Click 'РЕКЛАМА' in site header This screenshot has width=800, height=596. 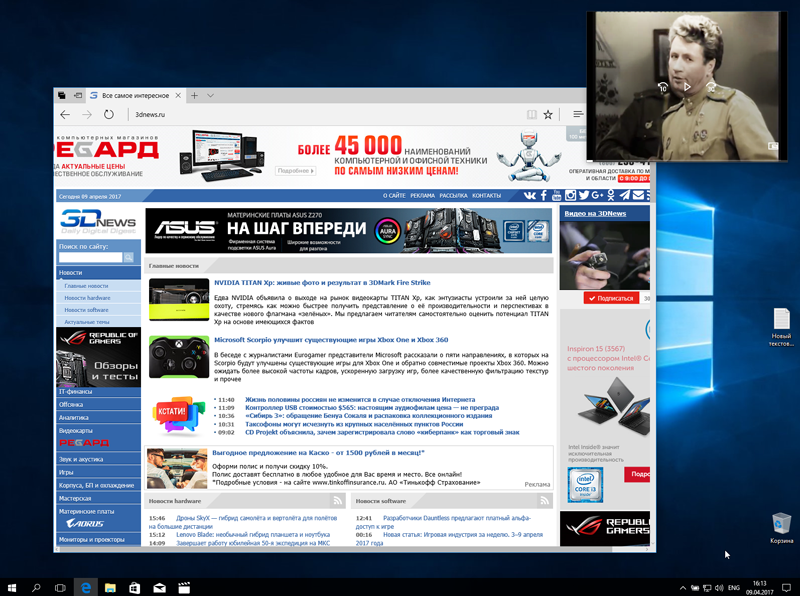[422, 196]
